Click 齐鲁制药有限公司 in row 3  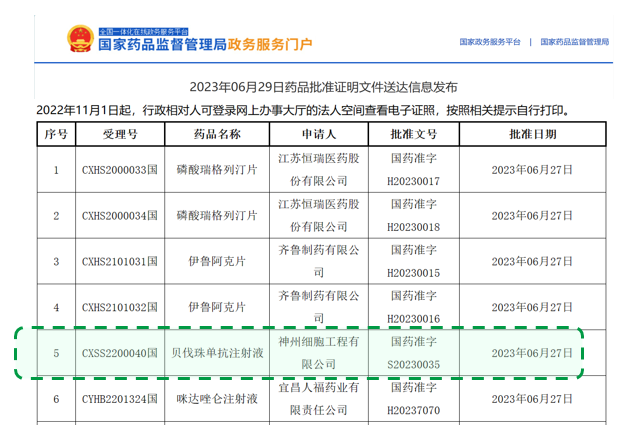(319, 262)
